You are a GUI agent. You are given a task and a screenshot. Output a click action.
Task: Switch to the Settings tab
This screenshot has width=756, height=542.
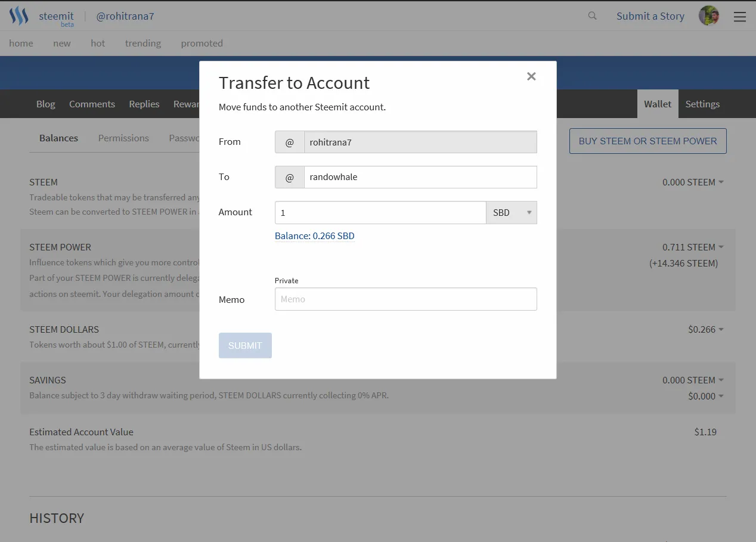[x=702, y=104]
